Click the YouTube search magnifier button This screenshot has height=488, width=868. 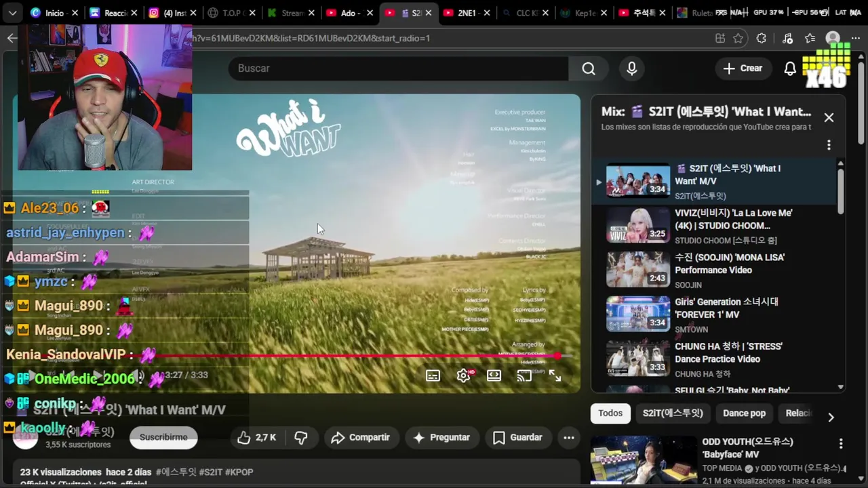pos(589,68)
